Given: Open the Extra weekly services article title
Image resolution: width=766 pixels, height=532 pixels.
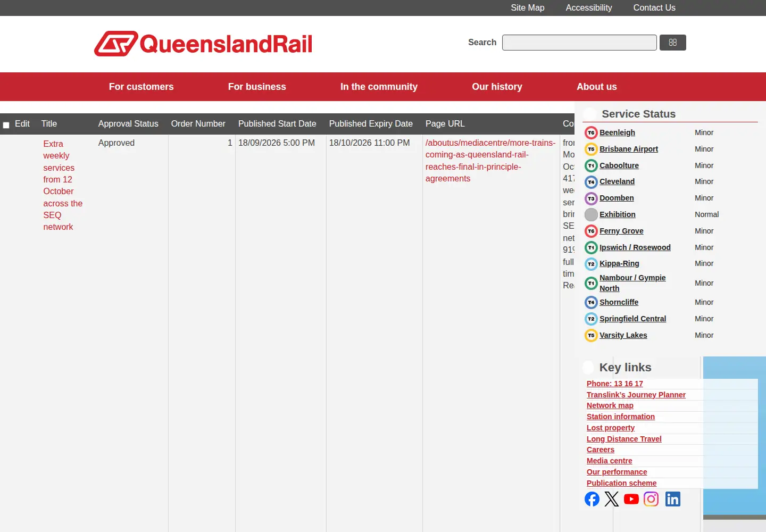Looking at the screenshot, I should point(63,185).
